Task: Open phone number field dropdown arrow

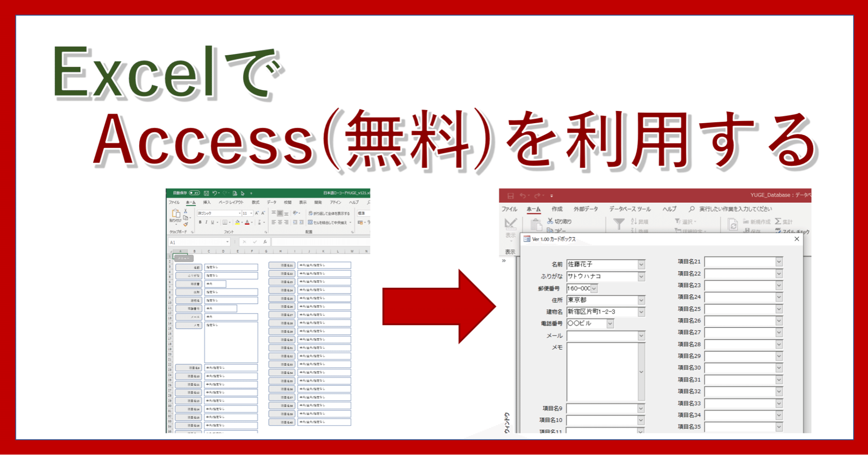Action: (x=610, y=324)
